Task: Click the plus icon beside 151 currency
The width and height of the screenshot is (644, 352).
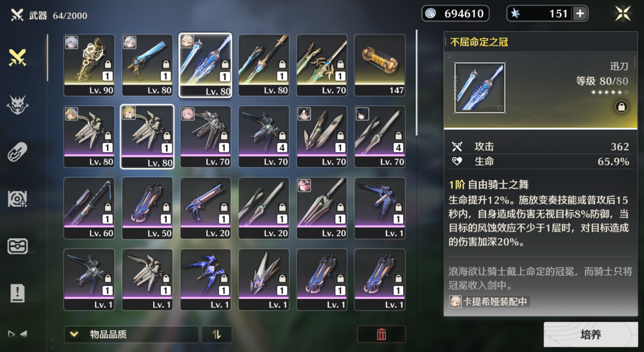Action: pos(580,14)
